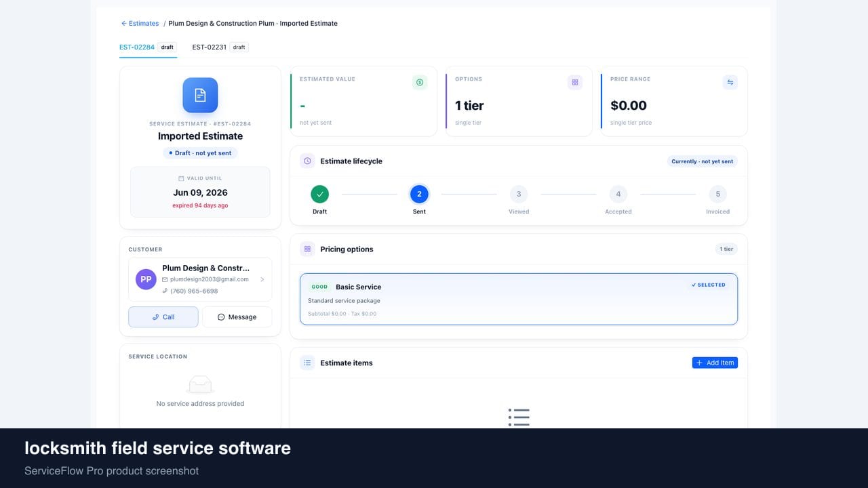Click the swap arrows icon in Price Range card

730,82
